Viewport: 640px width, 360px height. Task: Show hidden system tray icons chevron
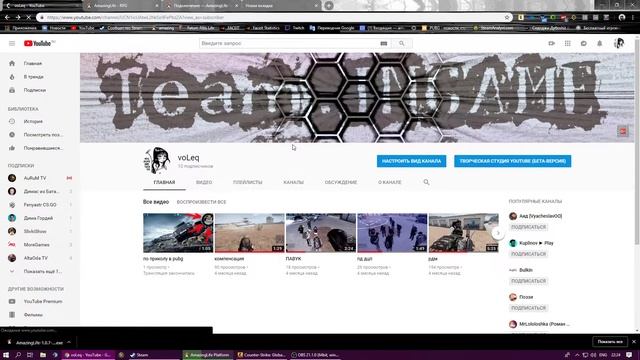point(577,355)
